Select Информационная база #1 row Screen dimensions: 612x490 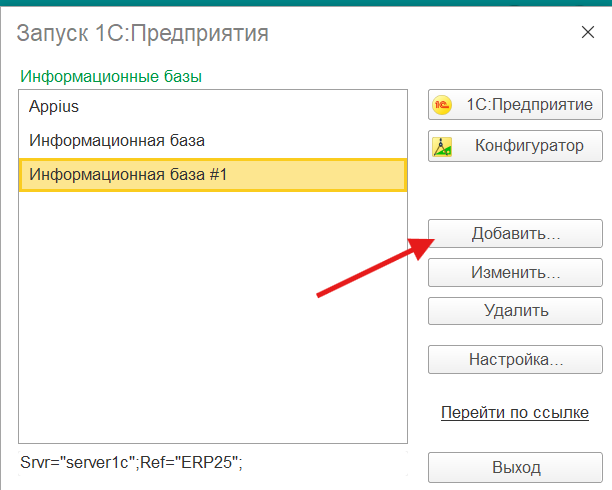point(213,175)
